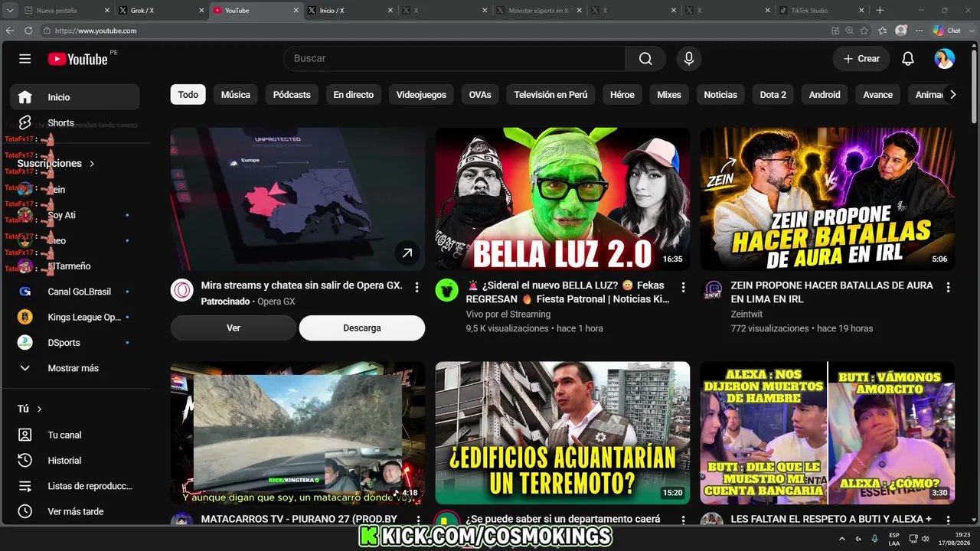The image size is (980, 551).
Task: Open options for the Opera GX ad
Action: (416, 287)
